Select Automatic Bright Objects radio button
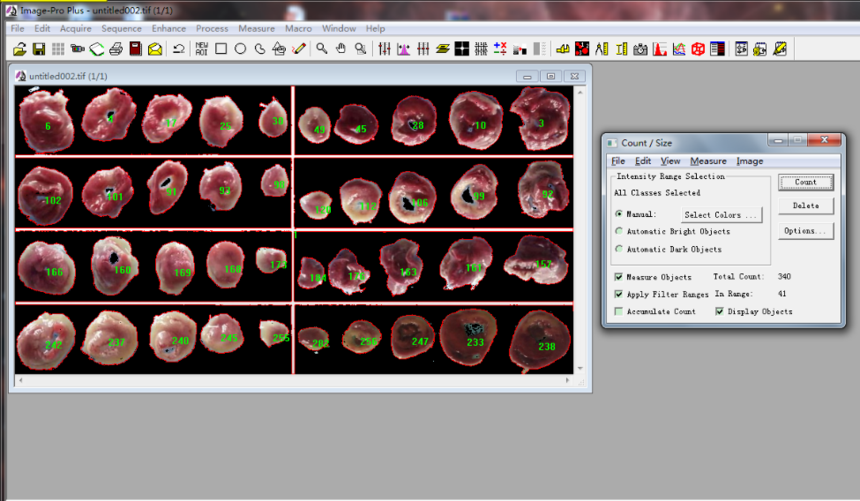Screen dimensions: 860x501 [x=619, y=232]
